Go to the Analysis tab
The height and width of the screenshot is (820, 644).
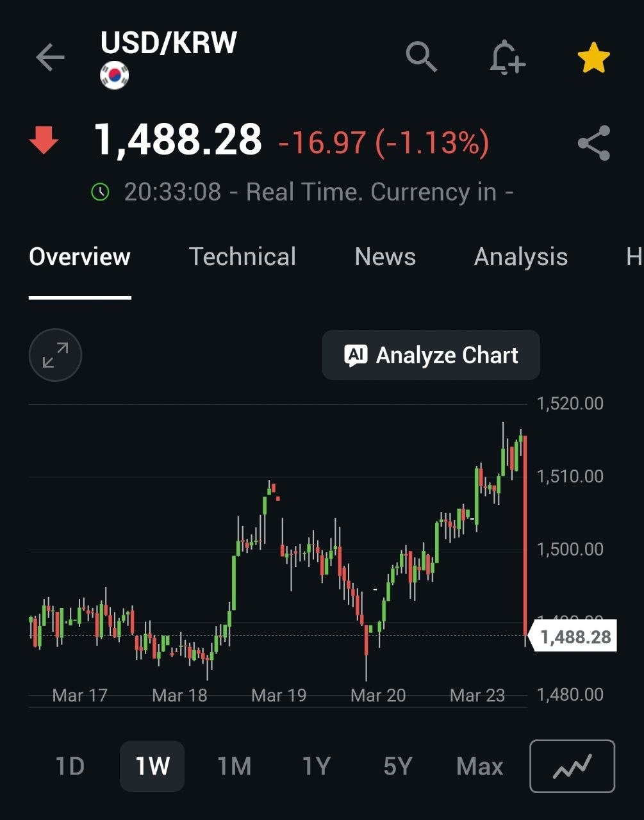[520, 257]
